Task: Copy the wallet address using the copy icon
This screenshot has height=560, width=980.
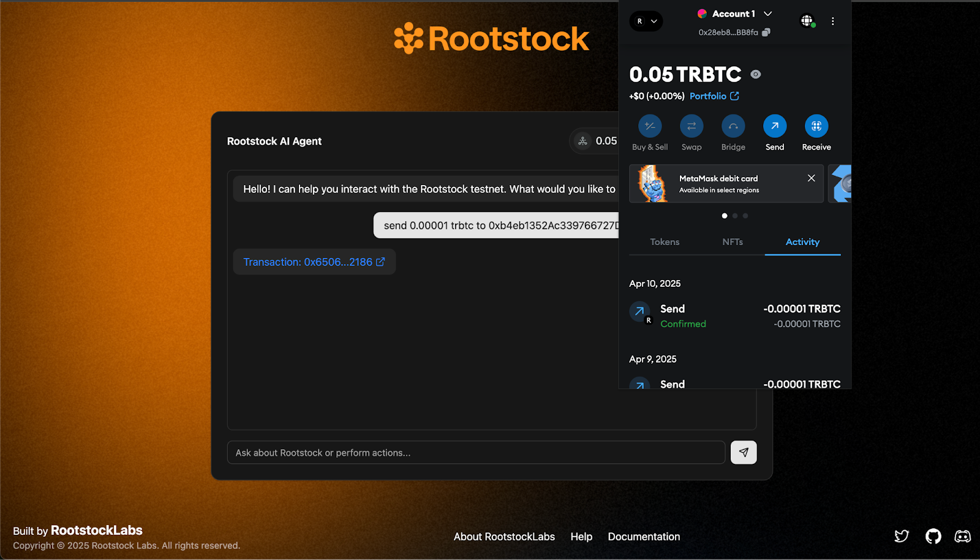Action: tap(766, 32)
